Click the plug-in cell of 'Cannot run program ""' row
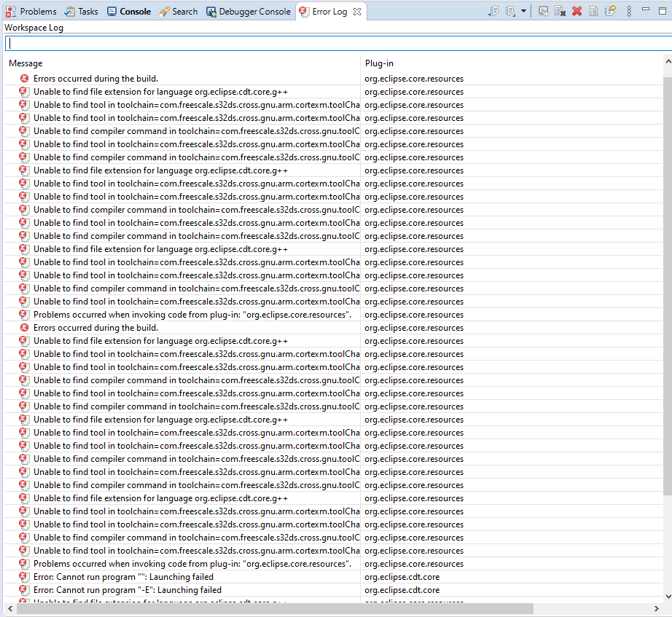The height and width of the screenshot is (617, 672). (512, 577)
